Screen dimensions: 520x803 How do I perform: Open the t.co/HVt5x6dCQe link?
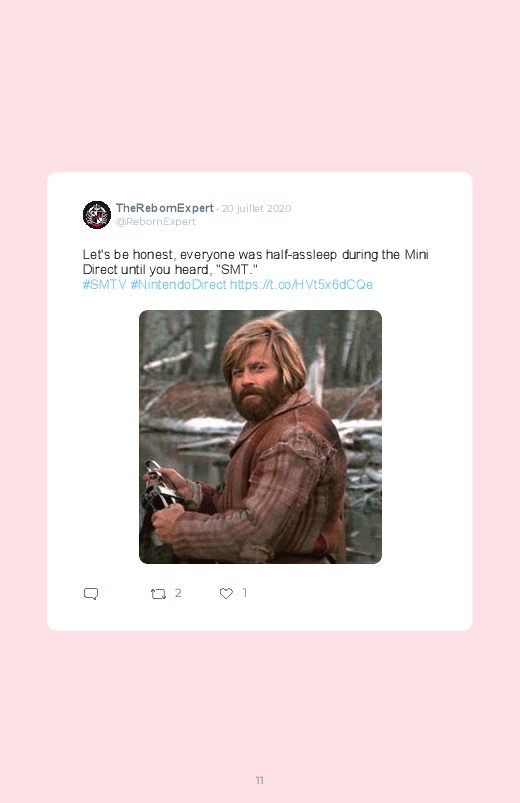click(301, 285)
